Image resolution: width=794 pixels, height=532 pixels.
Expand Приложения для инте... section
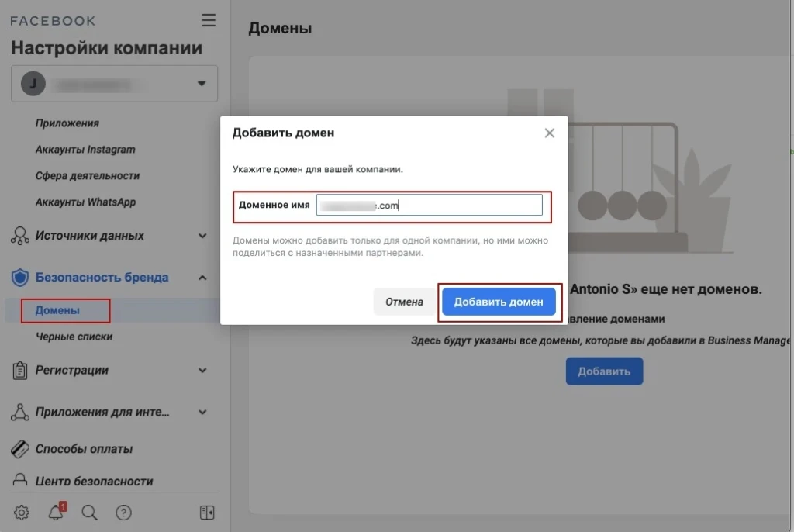click(x=202, y=412)
